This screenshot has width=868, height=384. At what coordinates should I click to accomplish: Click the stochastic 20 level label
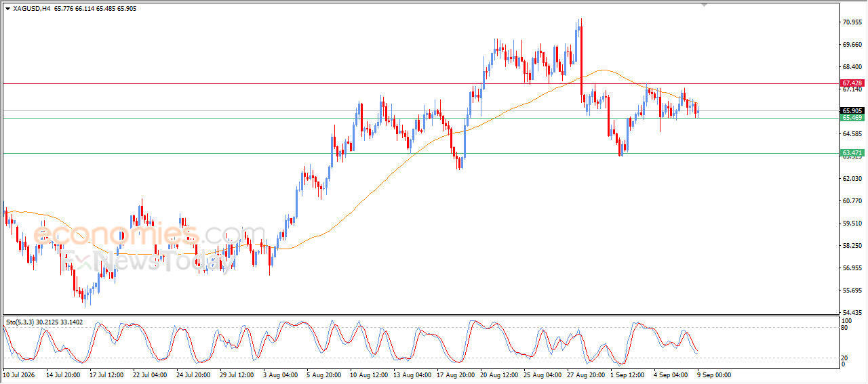pos(845,358)
